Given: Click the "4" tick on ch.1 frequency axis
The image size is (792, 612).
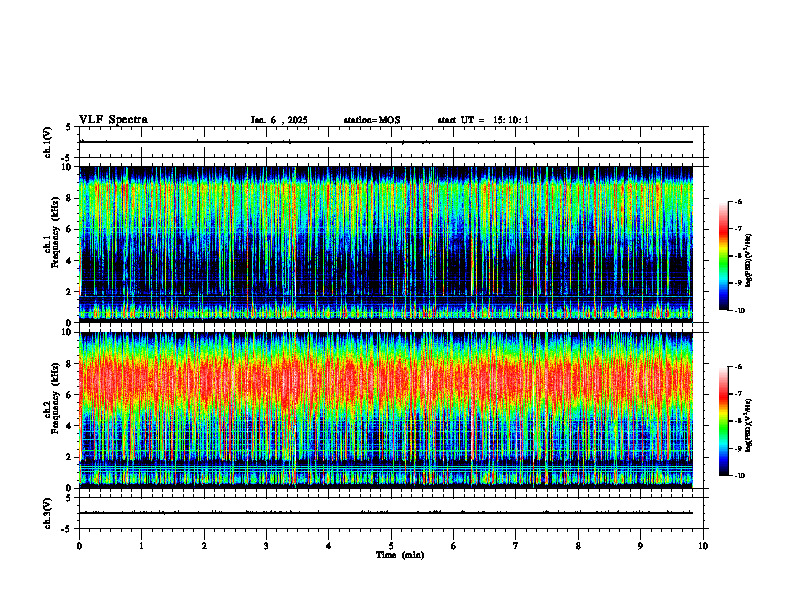Looking at the screenshot, I should [70, 261].
